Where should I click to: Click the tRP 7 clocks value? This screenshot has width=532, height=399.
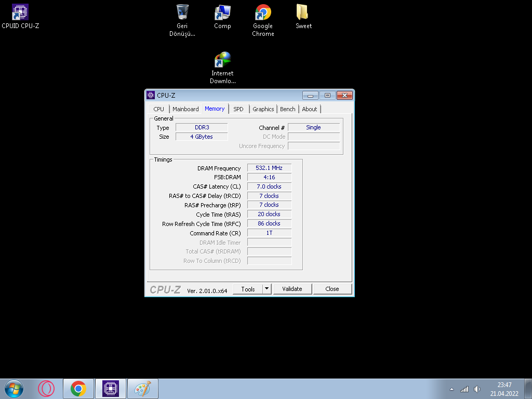point(270,205)
